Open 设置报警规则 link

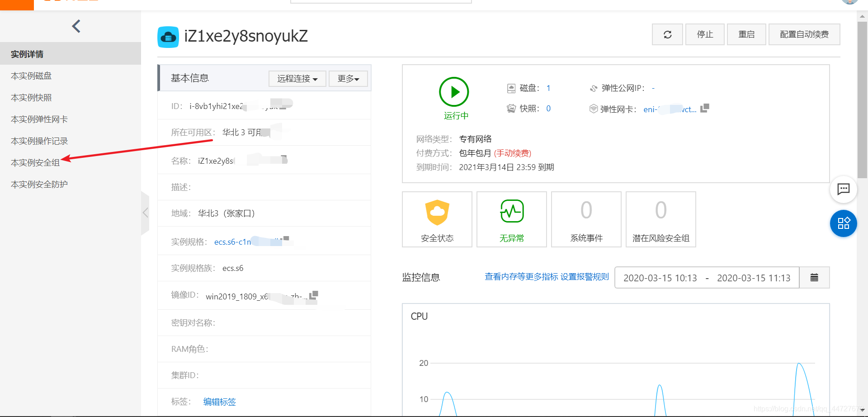pyautogui.click(x=585, y=277)
